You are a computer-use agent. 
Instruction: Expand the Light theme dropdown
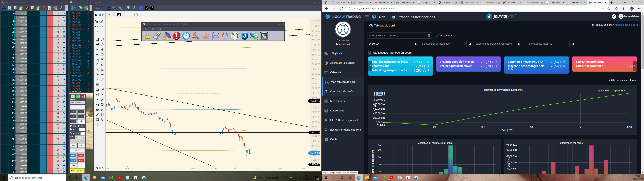click(x=100, y=8)
